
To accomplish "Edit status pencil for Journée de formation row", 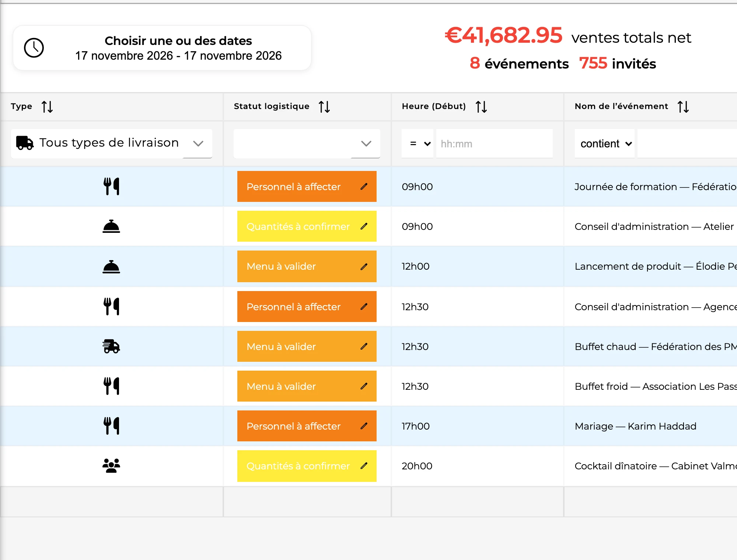I will point(364,186).
